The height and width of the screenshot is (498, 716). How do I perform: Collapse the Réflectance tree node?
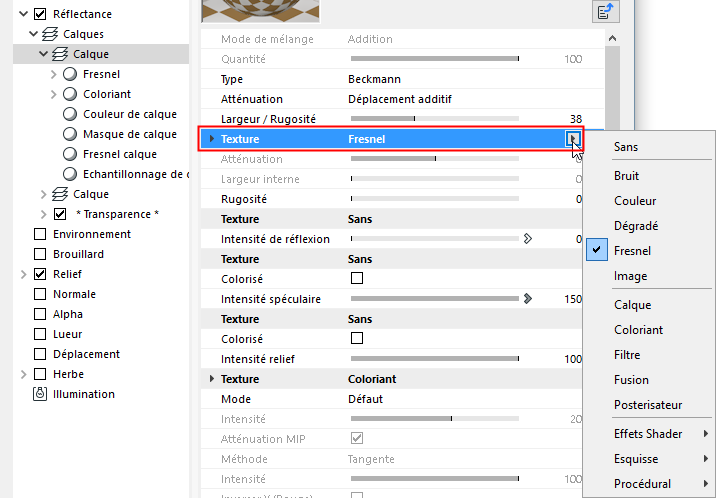[24, 14]
